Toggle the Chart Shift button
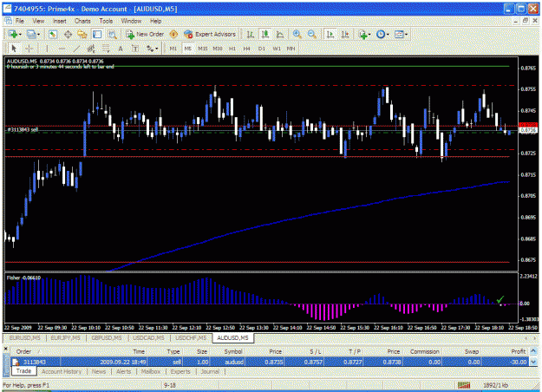Viewport: 542px width, 392px height. pos(345,34)
